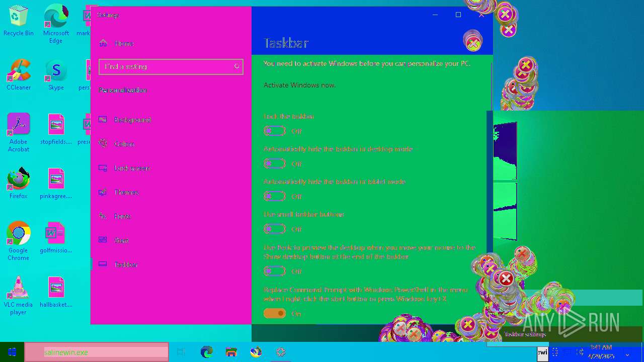
Task: Minimize the Settings window
Action: point(435,15)
